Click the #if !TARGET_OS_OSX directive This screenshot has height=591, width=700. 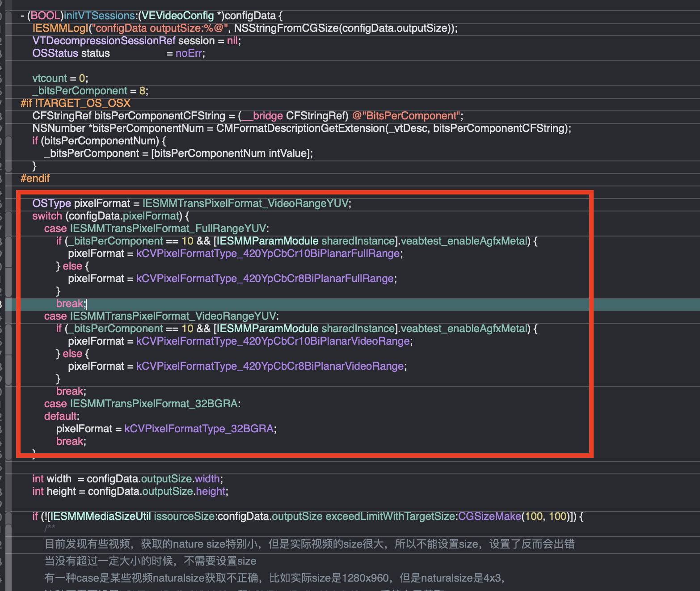pos(75,103)
